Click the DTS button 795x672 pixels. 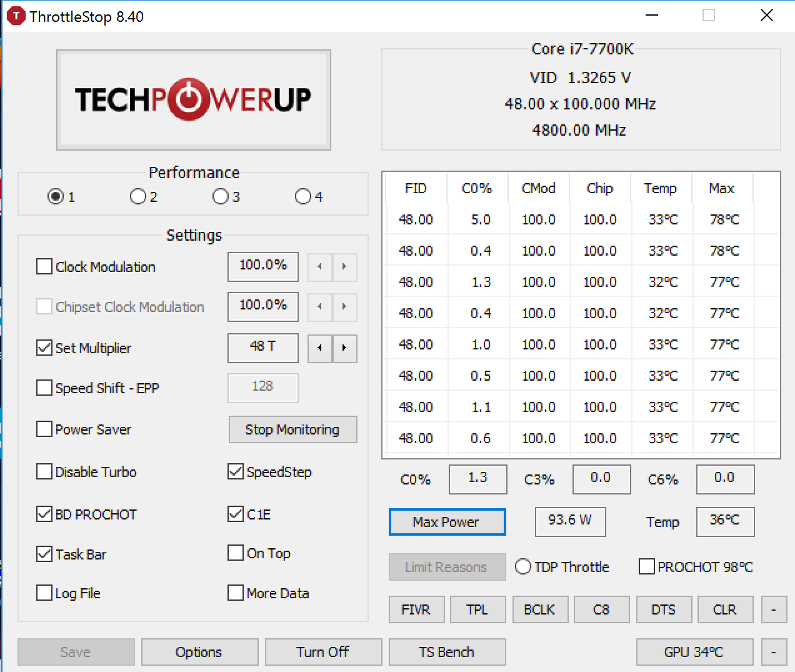pyautogui.click(x=664, y=609)
